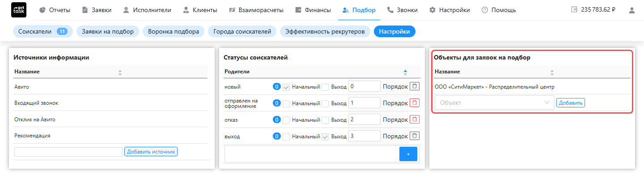Image resolution: width=644 pixels, height=179 pixels.
Task: Click the 'новый' status name
Action: click(233, 87)
